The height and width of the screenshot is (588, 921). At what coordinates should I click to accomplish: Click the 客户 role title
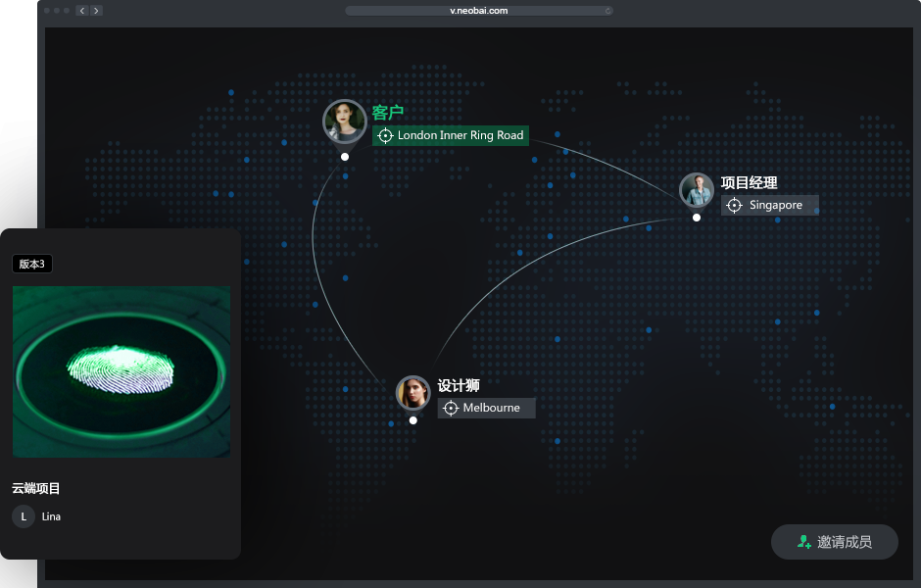(388, 112)
